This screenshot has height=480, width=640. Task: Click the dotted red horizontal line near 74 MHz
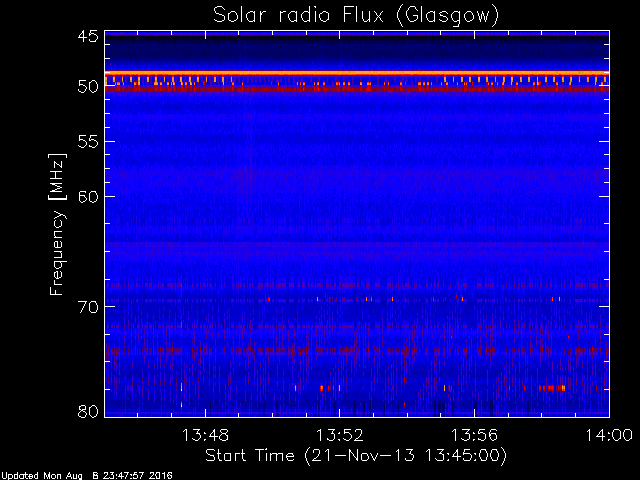pos(357,350)
